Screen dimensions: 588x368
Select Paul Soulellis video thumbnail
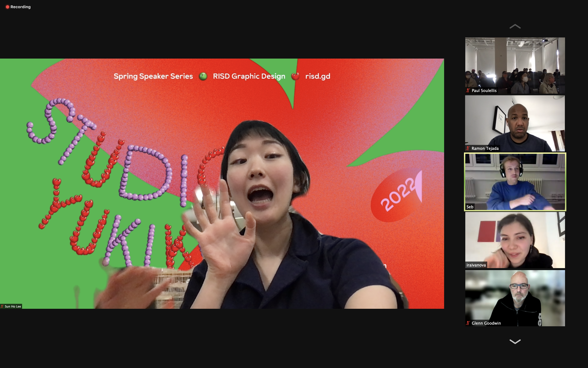click(515, 66)
